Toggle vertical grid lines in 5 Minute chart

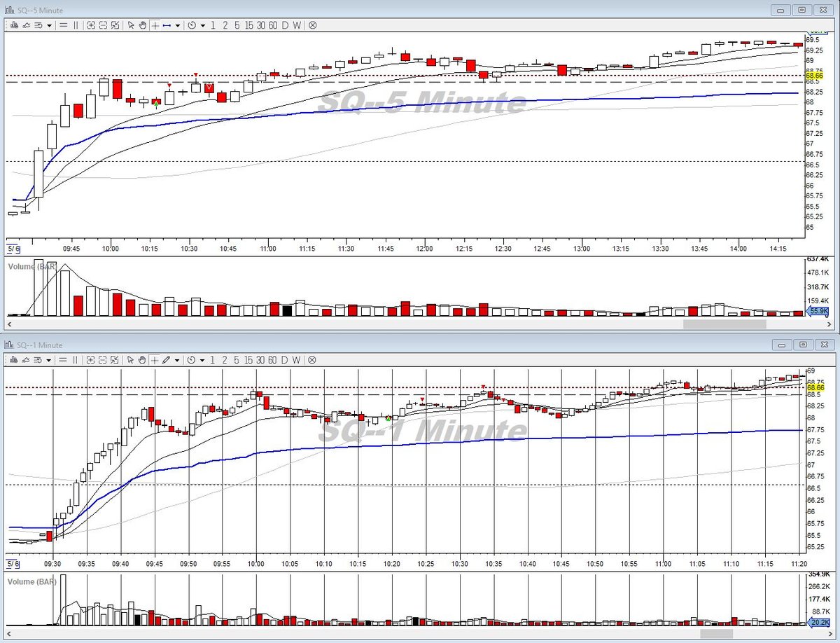coord(76,25)
